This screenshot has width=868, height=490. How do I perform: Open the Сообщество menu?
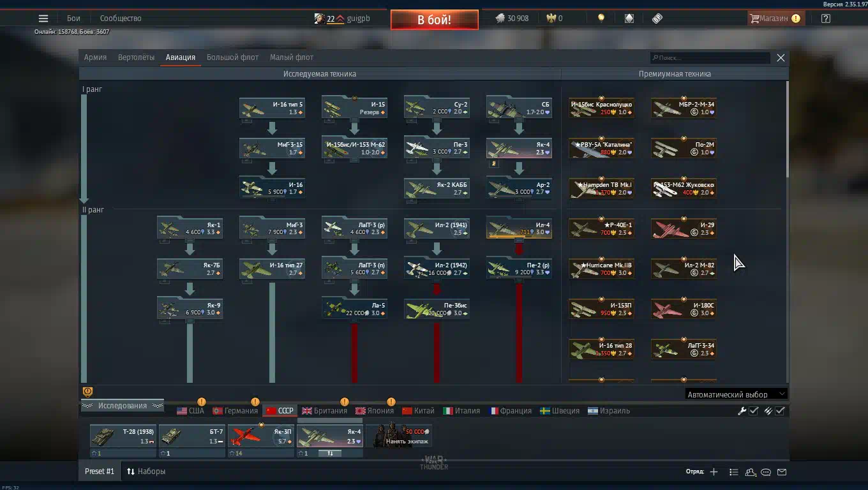point(121,19)
